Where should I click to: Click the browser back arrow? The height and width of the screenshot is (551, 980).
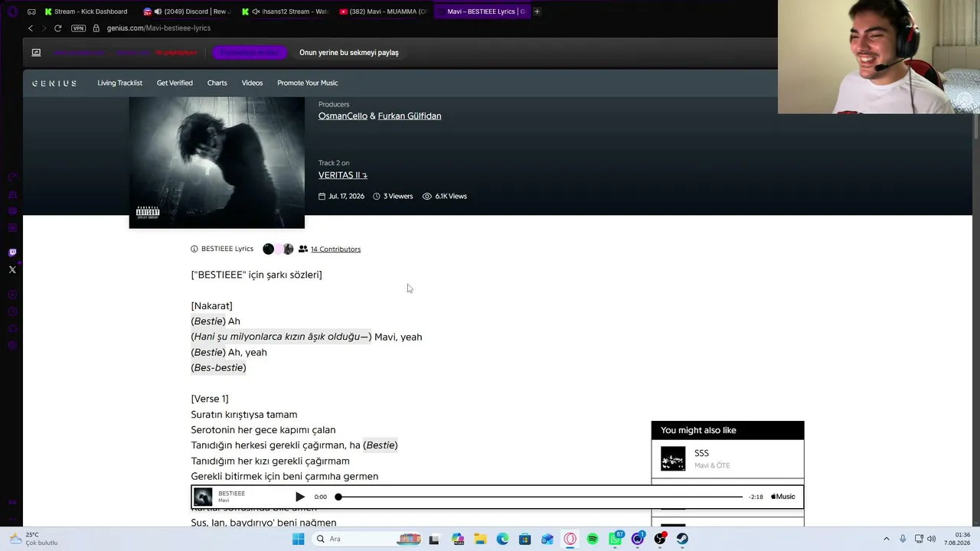point(31,28)
